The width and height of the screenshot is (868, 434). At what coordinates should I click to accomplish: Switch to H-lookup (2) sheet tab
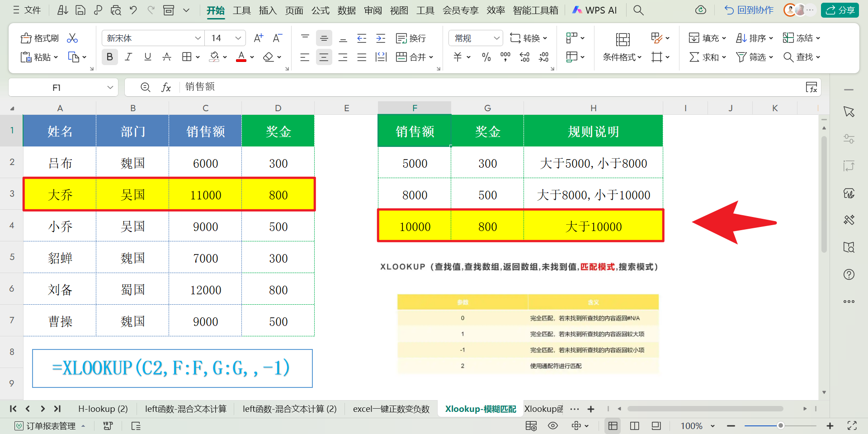coord(103,409)
